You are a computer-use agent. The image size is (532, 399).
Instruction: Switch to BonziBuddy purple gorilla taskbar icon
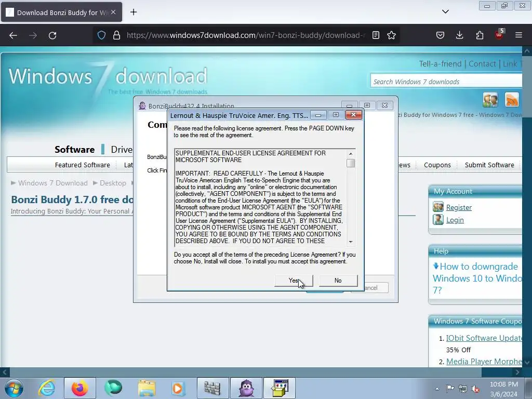[246, 388]
